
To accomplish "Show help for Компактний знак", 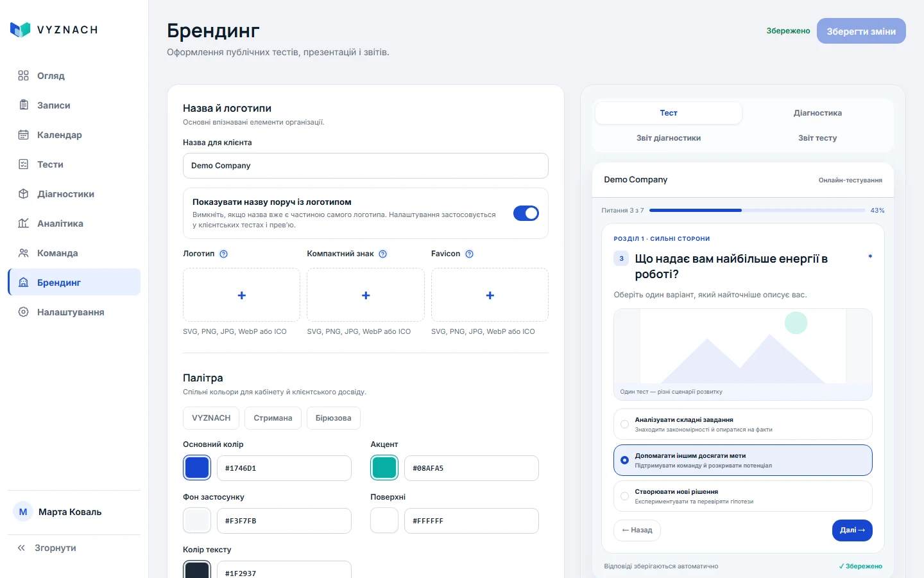I will pyautogui.click(x=383, y=254).
